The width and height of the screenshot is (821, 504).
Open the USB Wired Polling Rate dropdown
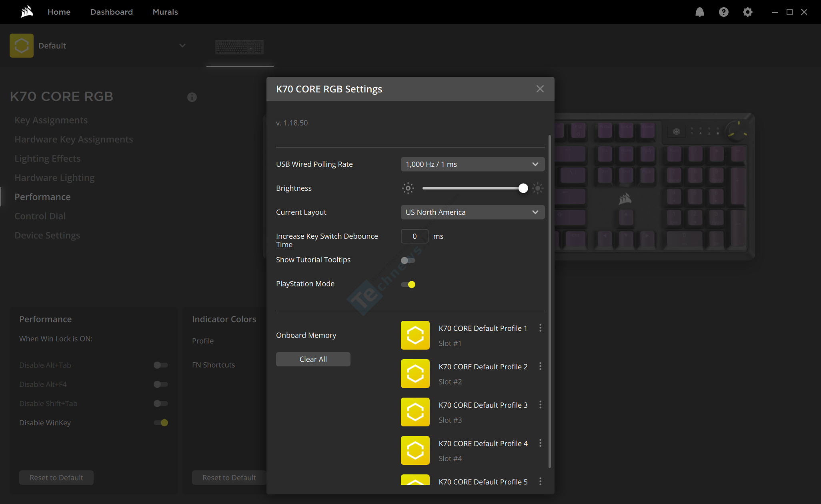(473, 164)
